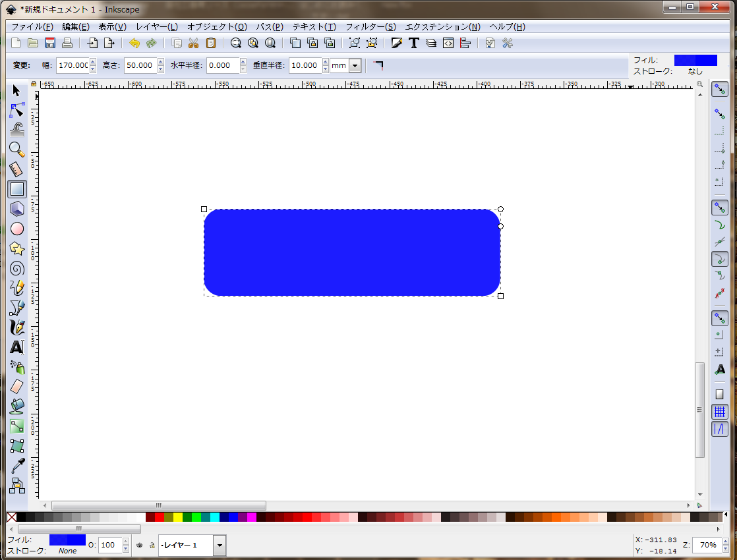737x560 pixels.
Task: Pick the yellow swatch in palette
Action: pyautogui.click(x=178, y=517)
